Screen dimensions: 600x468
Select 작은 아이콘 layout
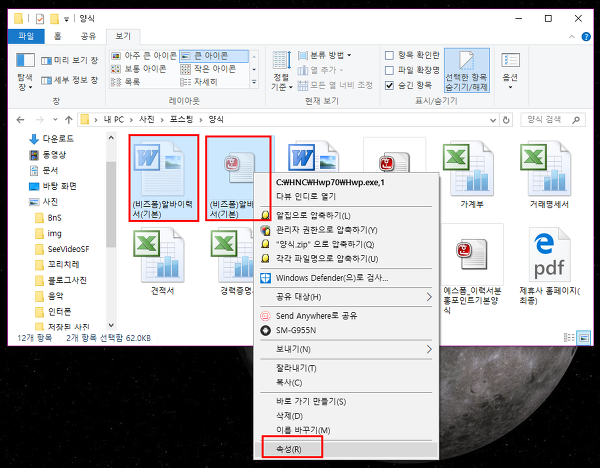[x=208, y=69]
